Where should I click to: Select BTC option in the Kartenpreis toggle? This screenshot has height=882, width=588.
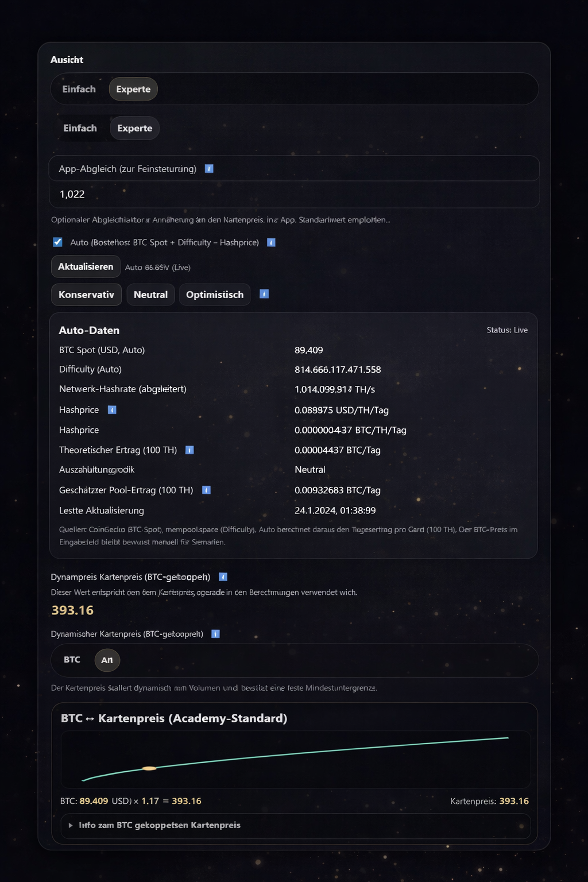pos(72,660)
